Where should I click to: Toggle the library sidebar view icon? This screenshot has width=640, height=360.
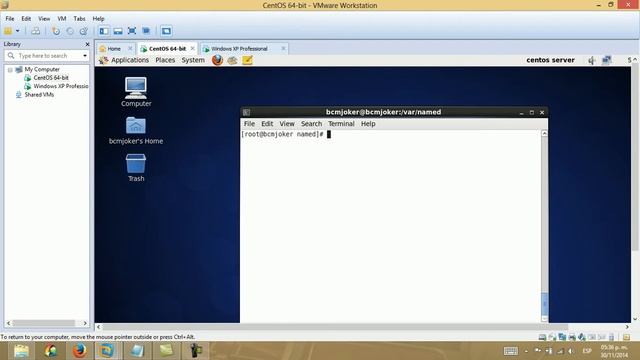[x=104, y=31]
